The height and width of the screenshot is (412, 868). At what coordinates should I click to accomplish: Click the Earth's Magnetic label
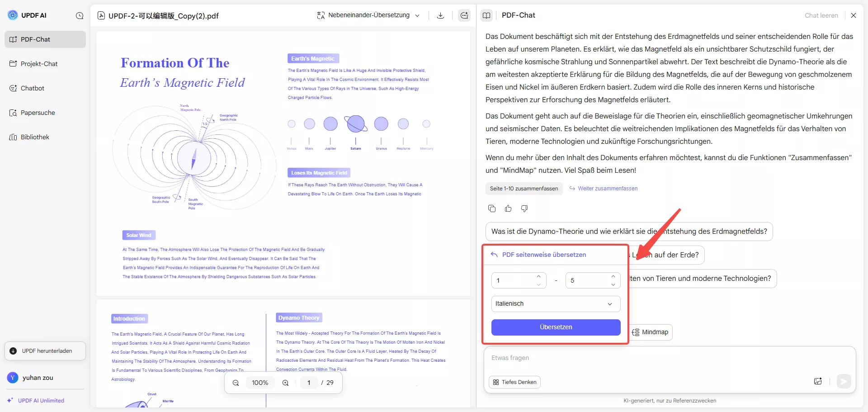pyautogui.click(x=313, y=59)
